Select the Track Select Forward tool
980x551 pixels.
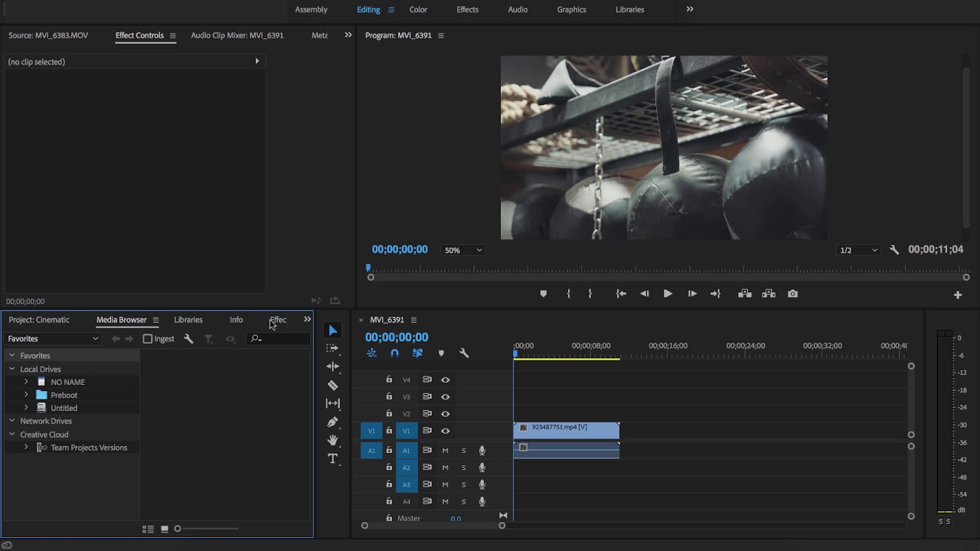click(332, 348)
